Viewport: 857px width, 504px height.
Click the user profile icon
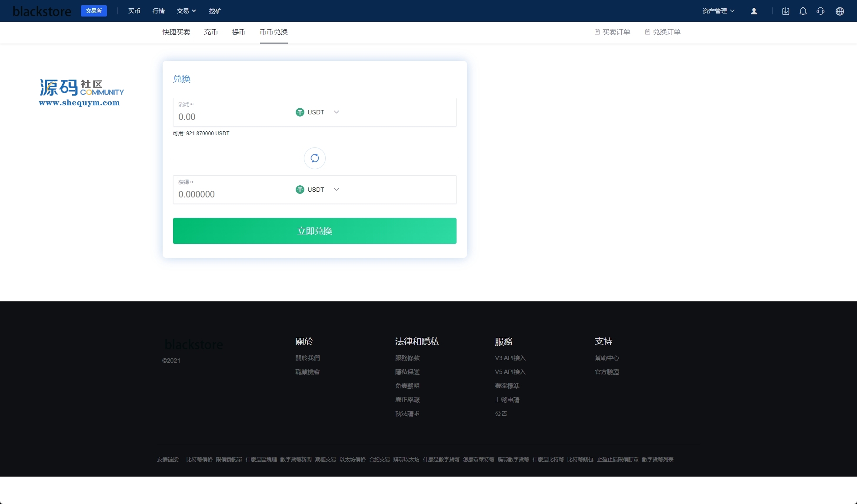click(x=754, y=11)
